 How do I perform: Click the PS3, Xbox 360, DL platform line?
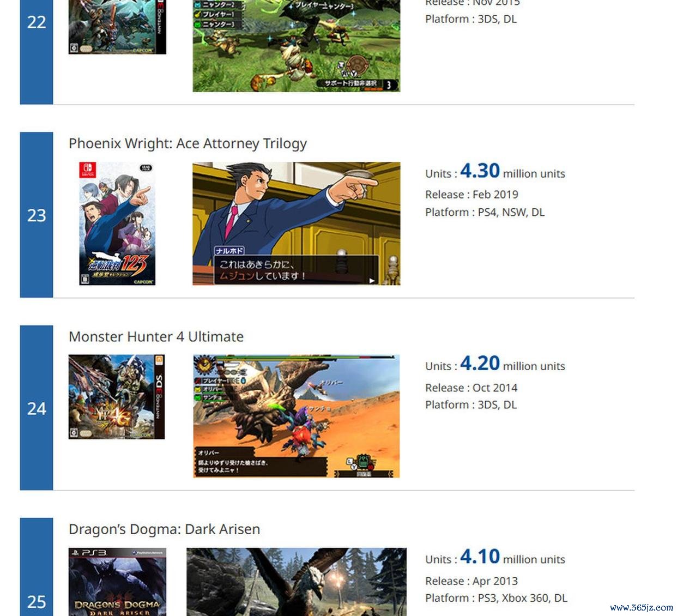pyautogui.click(x=496, y=598)
